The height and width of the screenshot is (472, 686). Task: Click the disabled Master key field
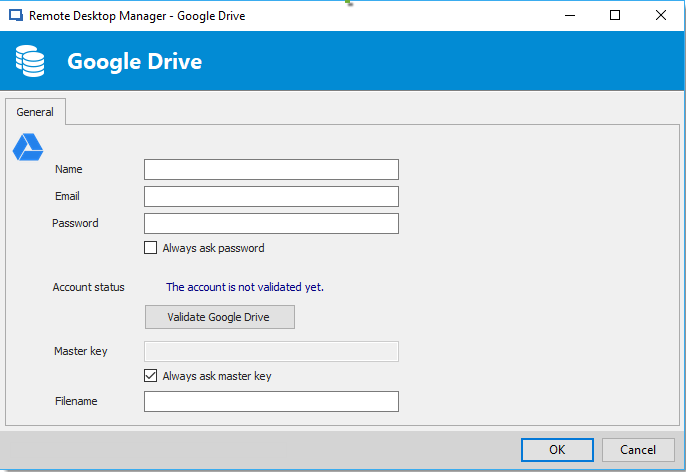271,351
